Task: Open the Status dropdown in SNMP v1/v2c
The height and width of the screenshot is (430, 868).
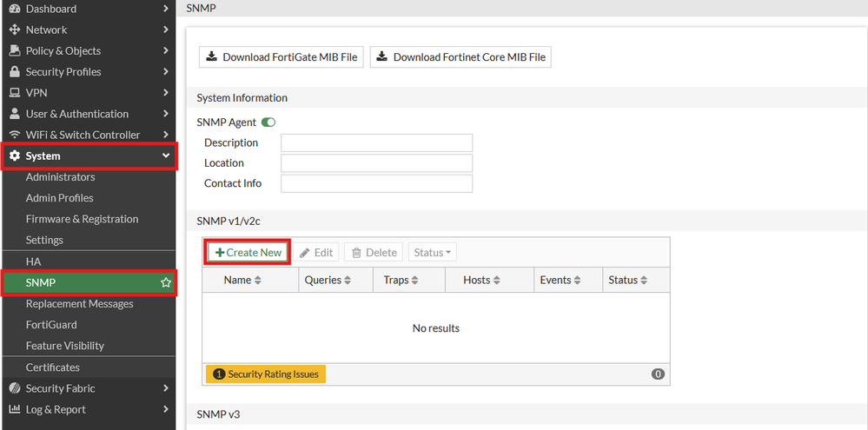Action: coord(432,253)
